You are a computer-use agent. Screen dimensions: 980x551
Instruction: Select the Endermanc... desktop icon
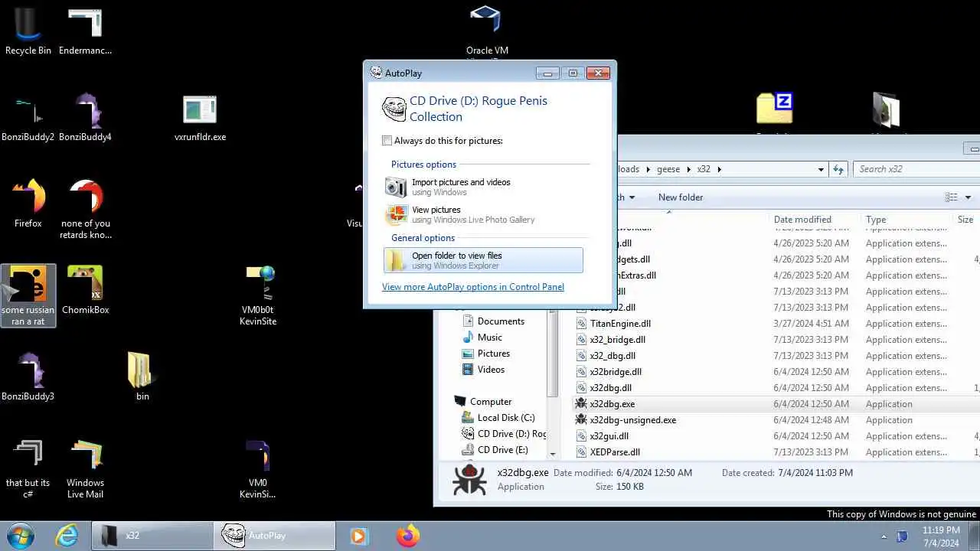85,32
